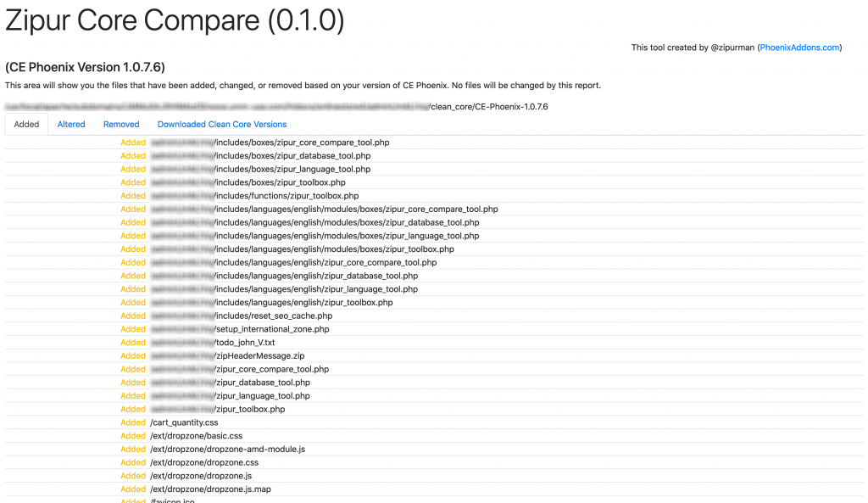868x503 pixels.
Task: Click modules/boxes/zipur_language_tool.php language row
Action: coord(434,236)
